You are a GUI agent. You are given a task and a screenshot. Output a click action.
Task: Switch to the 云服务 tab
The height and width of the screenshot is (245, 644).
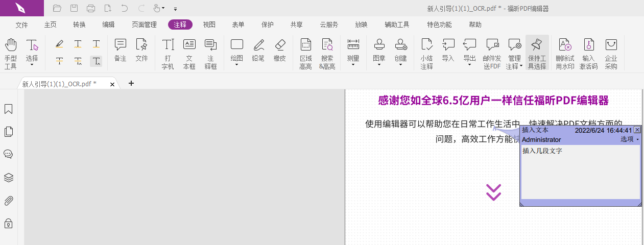(329, 24)
